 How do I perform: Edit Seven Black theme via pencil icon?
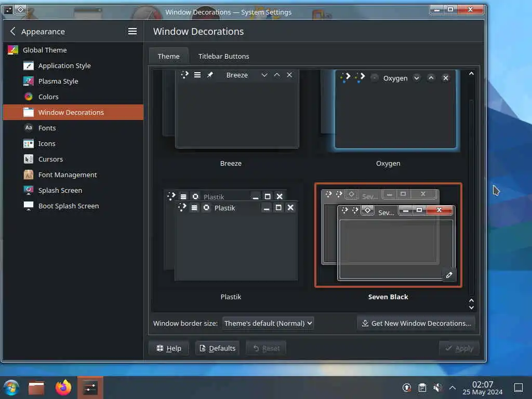pos(449,275)
